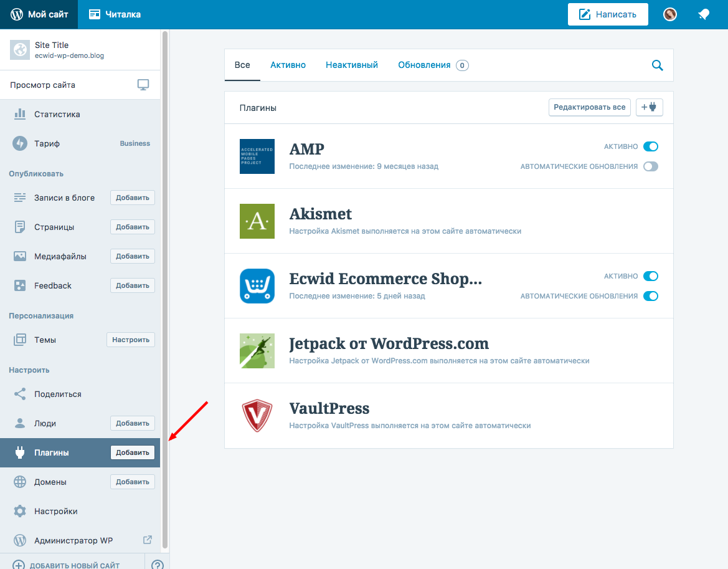Click Добавить next to Записи в блоге

(132, 198)
